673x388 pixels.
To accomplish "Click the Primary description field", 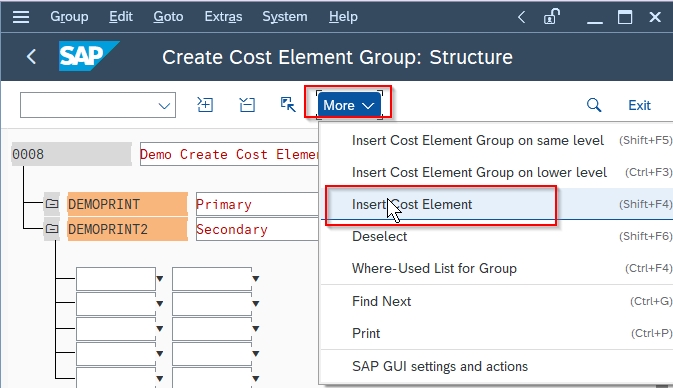I will click(257, 204).
